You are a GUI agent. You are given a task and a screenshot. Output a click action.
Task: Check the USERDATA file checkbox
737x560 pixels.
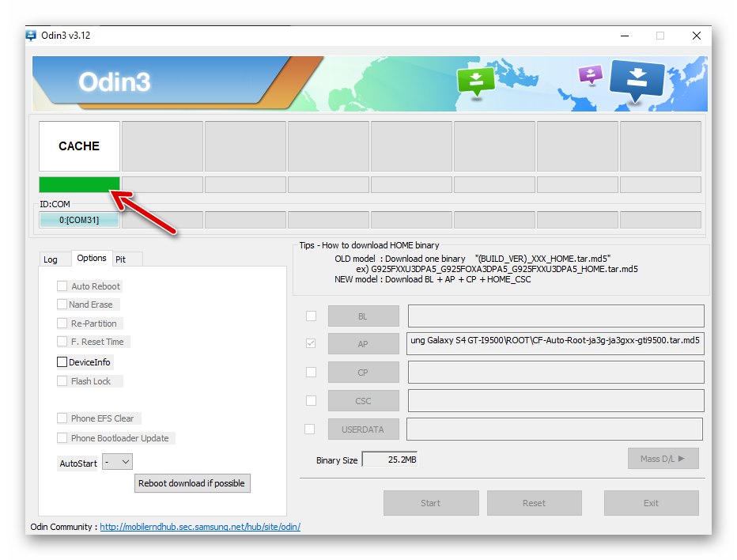(x=310, y=429)
